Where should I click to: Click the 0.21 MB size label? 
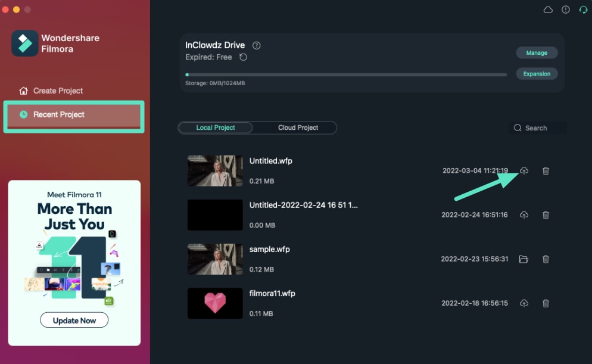[261, 181]
